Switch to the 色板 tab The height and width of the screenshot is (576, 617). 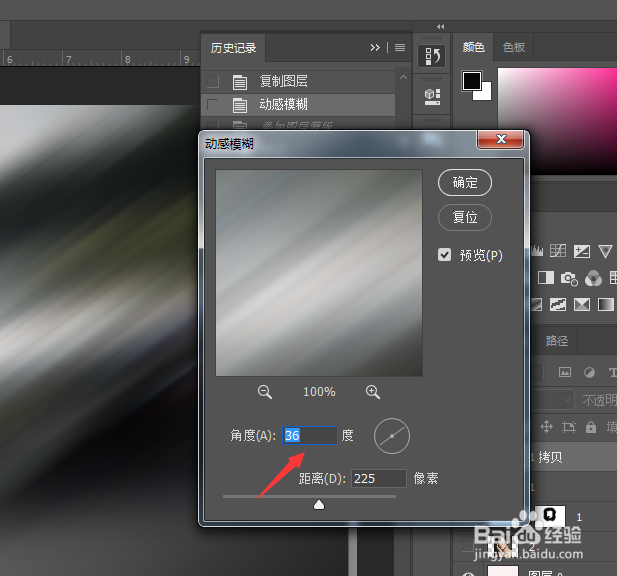pos(514,47)
